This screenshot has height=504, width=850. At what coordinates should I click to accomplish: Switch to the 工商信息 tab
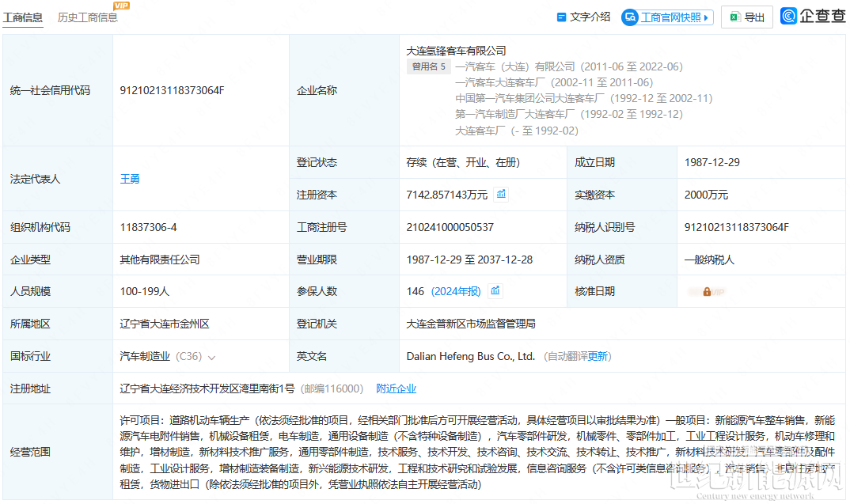coord(23,17)
